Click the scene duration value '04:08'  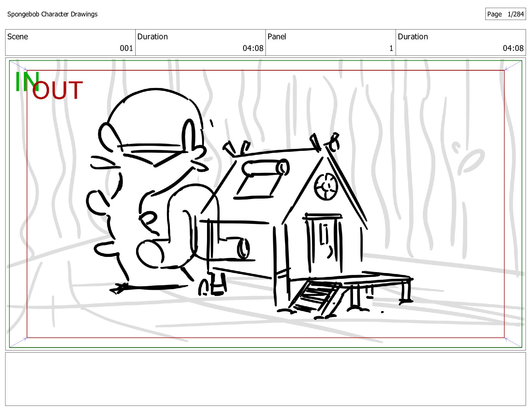(x=253, y=48)
